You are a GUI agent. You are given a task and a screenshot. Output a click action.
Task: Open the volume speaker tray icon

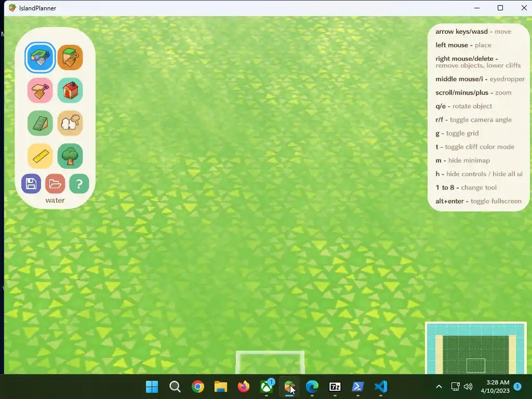pos(468,387)
